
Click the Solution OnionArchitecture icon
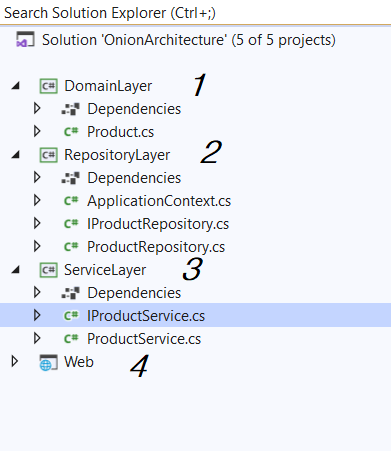[x=25, y=39]
